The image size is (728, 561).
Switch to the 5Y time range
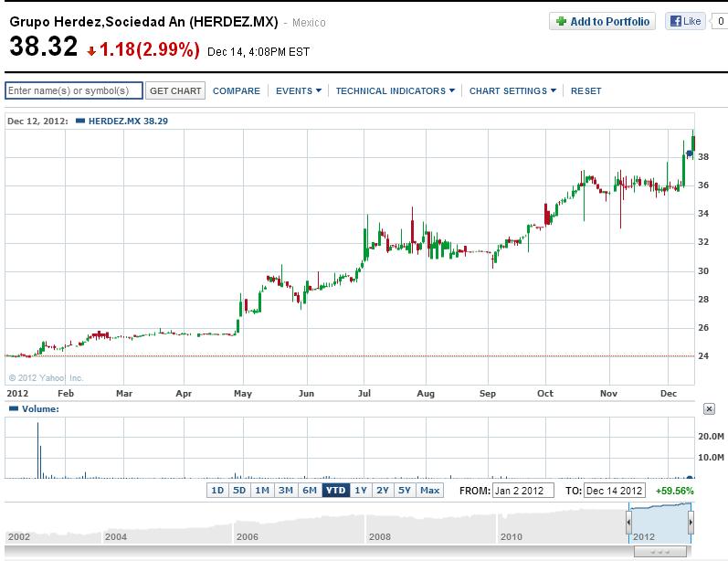coord(405,491)
